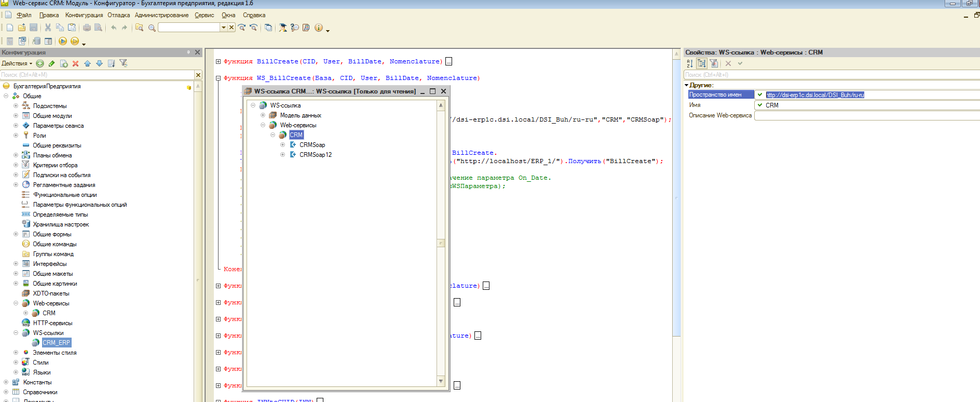The width and height of the screenshot is (980, 402).
Task: Click scroll-down arrow in WS-ссылка window
Action: click(441, 381)
